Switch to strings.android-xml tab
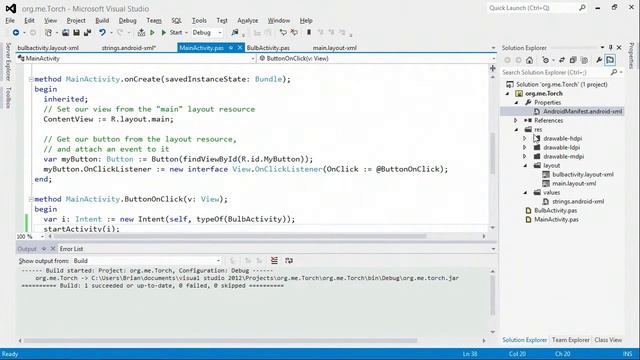 click(129, 48)
